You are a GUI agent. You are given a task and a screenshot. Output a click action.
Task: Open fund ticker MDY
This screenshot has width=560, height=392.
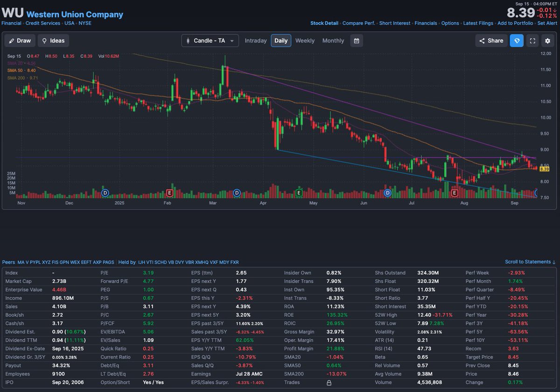[x=224, y=262]
